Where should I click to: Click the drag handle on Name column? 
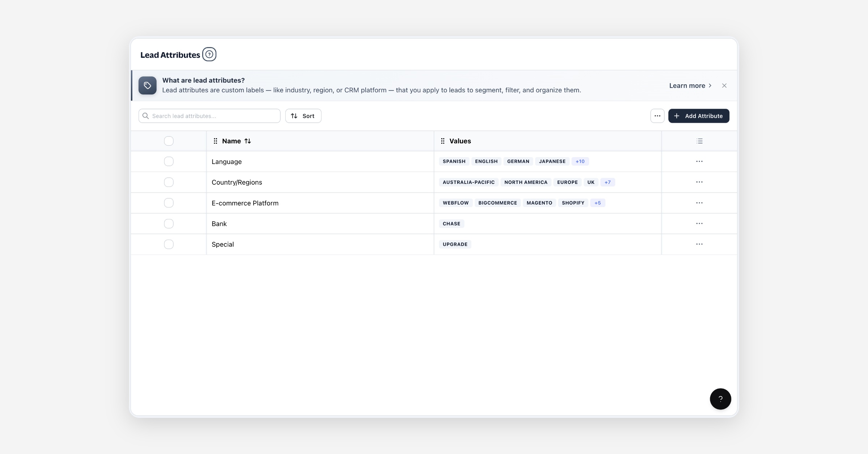click(215, 141)
